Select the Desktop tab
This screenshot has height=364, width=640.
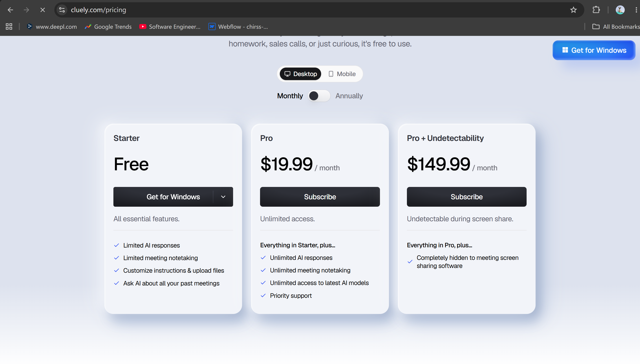tap(300, 74)
